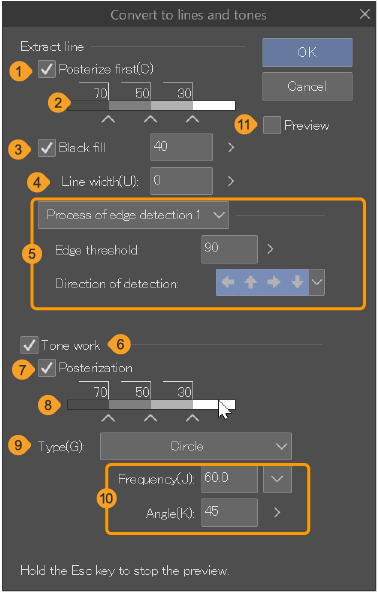This screenshot has width=378, height=592.
Task: Confirm with the OK button
Action: coord(307,52)
